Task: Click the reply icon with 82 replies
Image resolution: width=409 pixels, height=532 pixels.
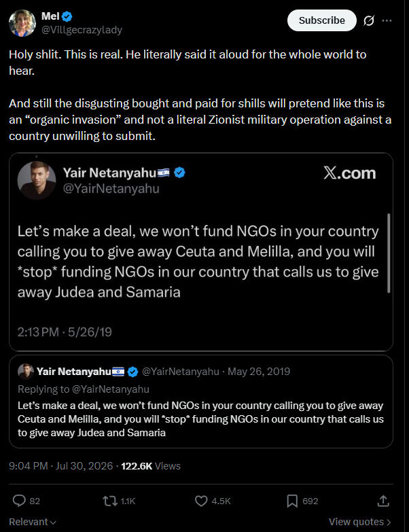Action: [19, 501]
